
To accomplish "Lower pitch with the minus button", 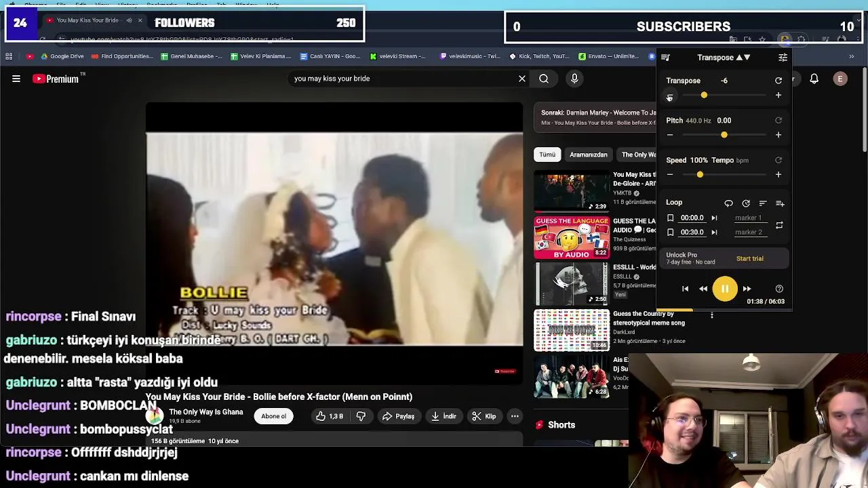I will [670, 135].
